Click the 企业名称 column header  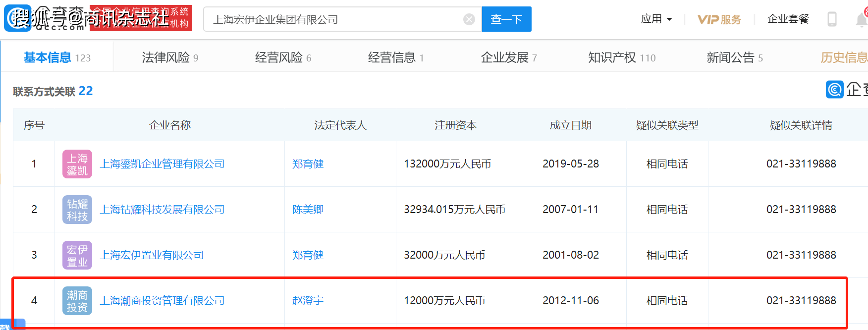(170, 125)
